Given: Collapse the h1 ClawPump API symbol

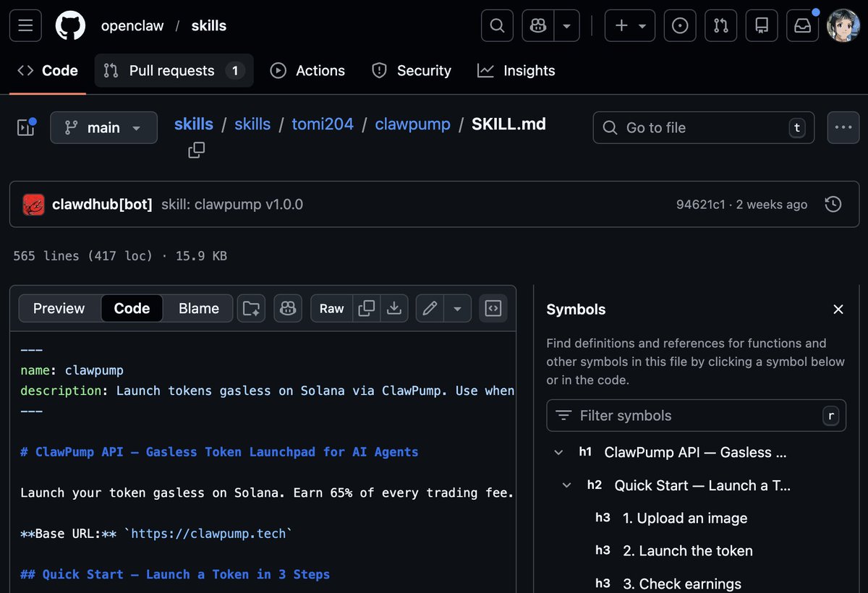Looking at the screenshot, I should [558, 453].
